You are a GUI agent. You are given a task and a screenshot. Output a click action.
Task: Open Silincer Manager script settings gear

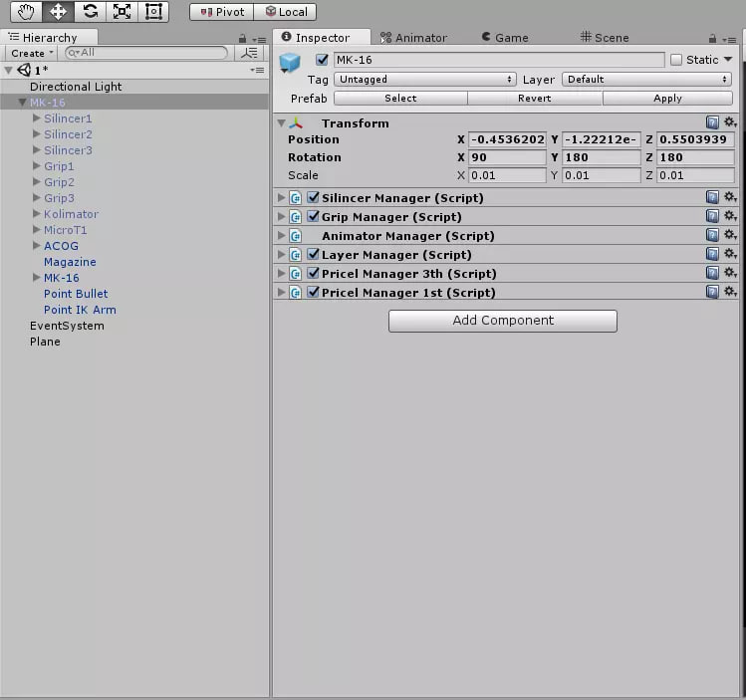tap(730, 197)
